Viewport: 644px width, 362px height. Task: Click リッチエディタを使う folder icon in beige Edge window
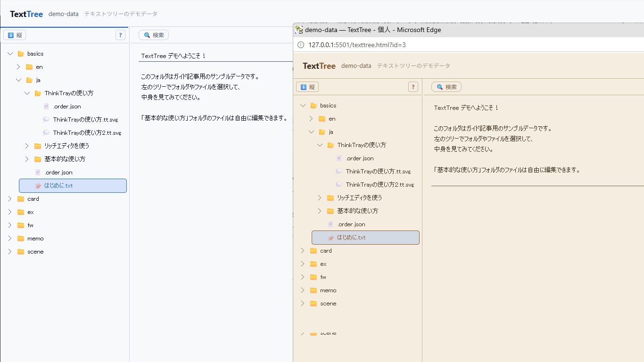(x=330, y=198)
